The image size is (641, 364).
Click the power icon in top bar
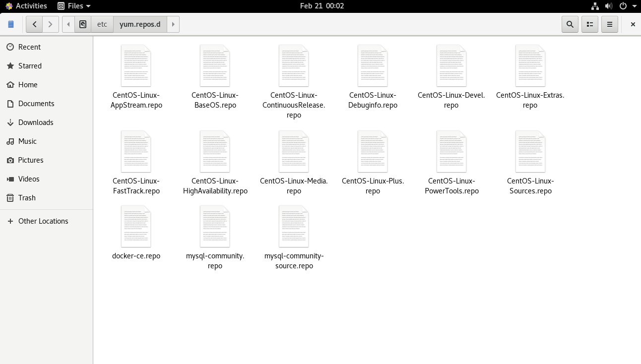point(624,6)
